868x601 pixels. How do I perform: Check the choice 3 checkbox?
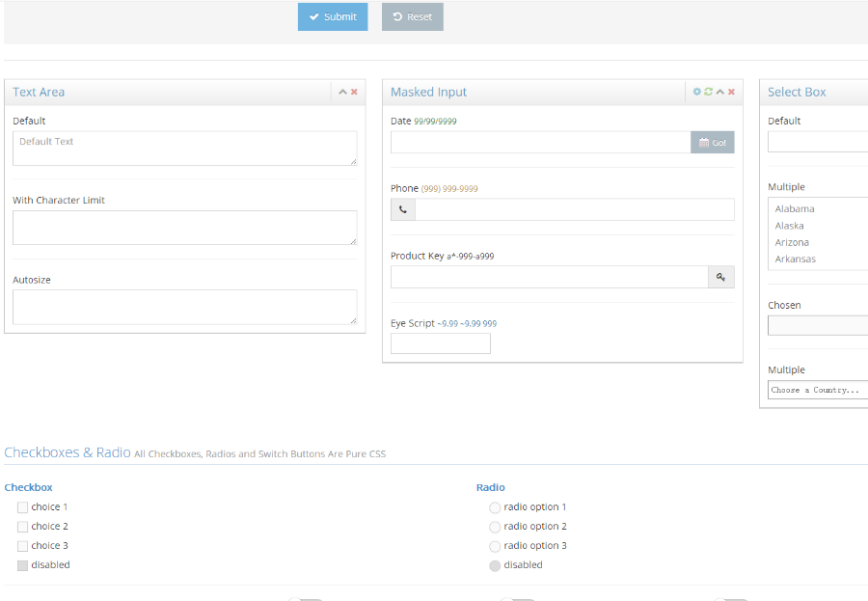(23, 546)
